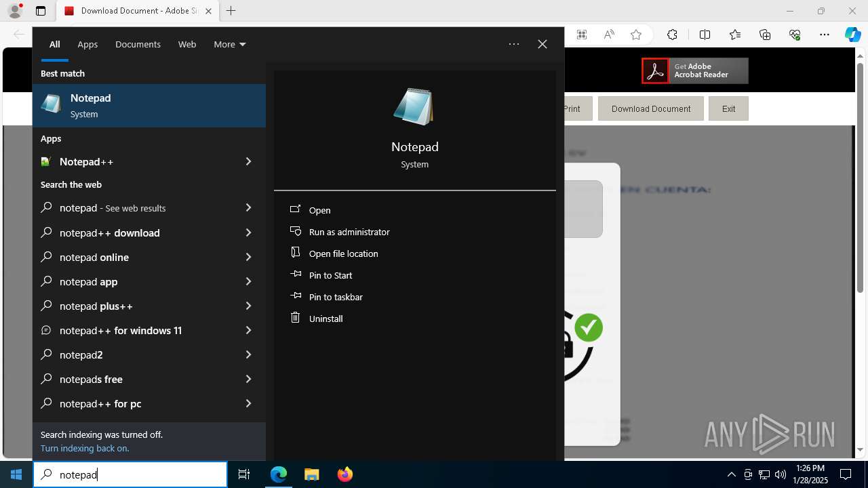Show hidden system tray icons

731,474
